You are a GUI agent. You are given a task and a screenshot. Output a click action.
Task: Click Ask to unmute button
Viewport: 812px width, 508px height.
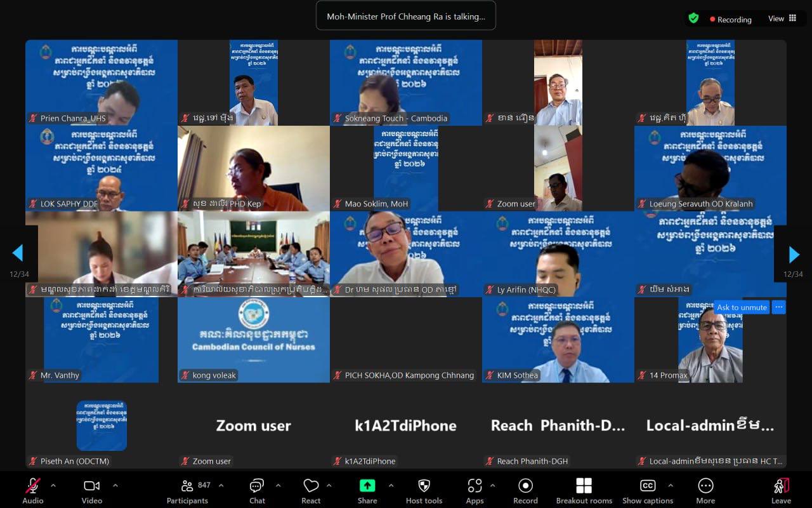(742, 307)
